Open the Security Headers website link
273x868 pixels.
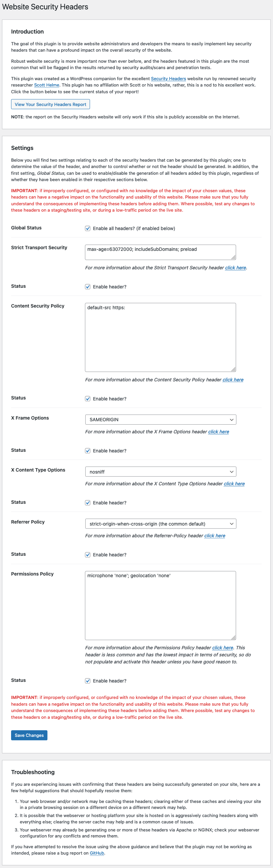(168, 78)
